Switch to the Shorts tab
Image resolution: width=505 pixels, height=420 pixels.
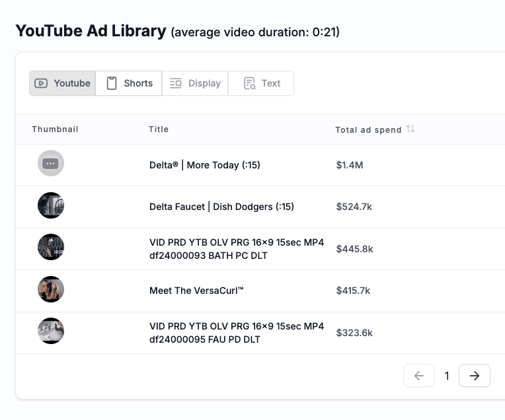point(128,83)
